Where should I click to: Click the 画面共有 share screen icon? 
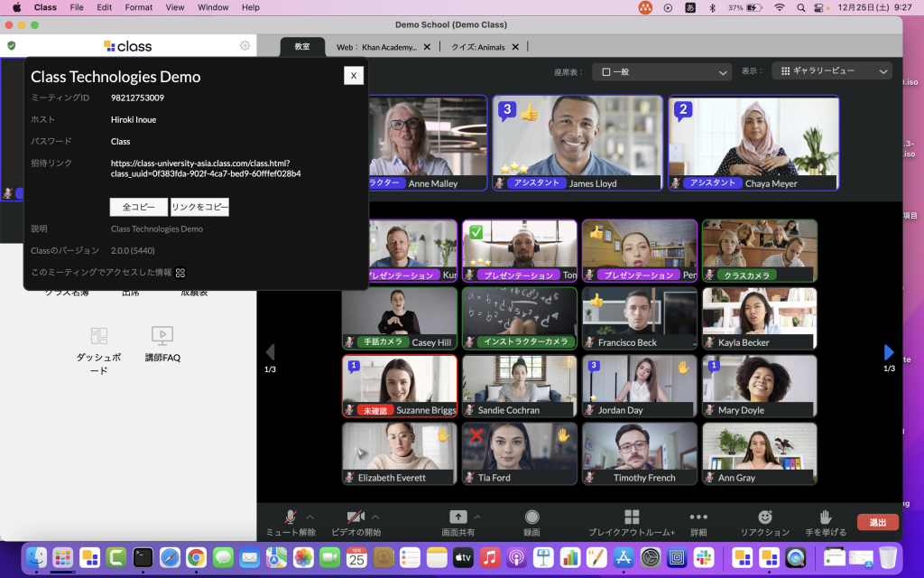(458, 517)
